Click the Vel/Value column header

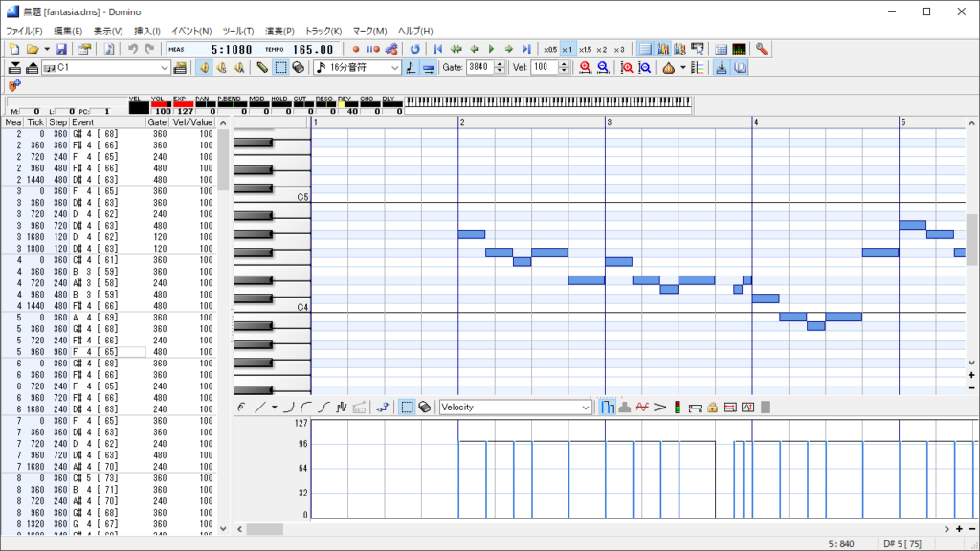click(192, 122)
